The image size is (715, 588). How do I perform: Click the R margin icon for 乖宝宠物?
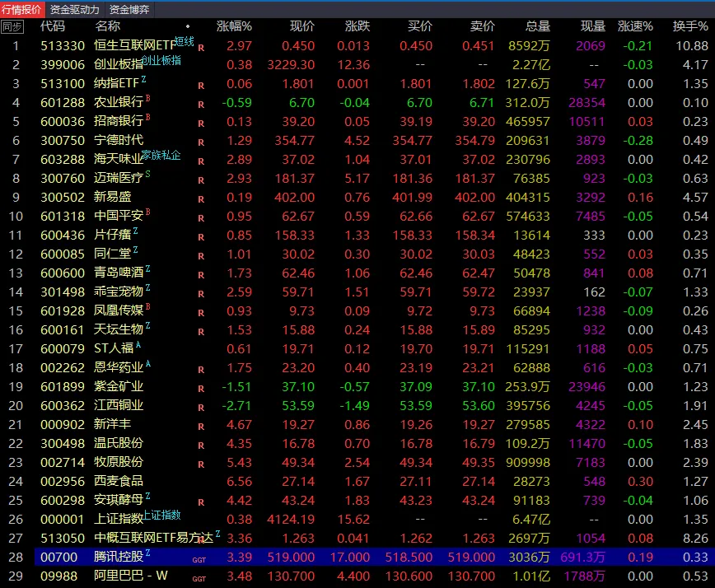[x=201, y=293]
